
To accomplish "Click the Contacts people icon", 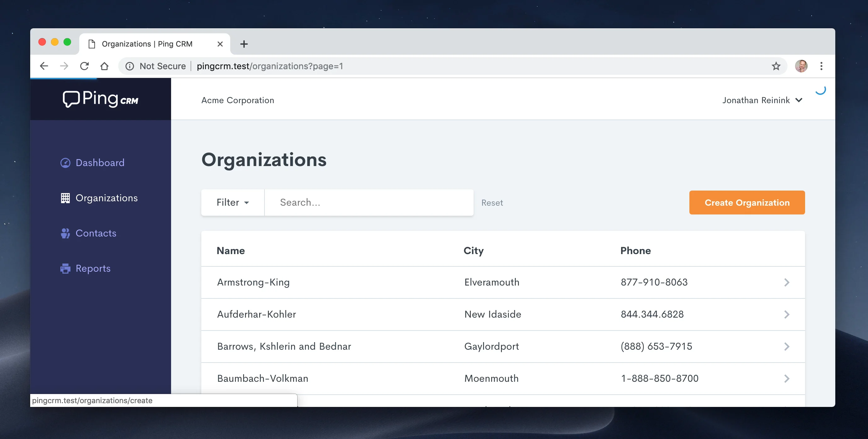I will coord(65,233).
